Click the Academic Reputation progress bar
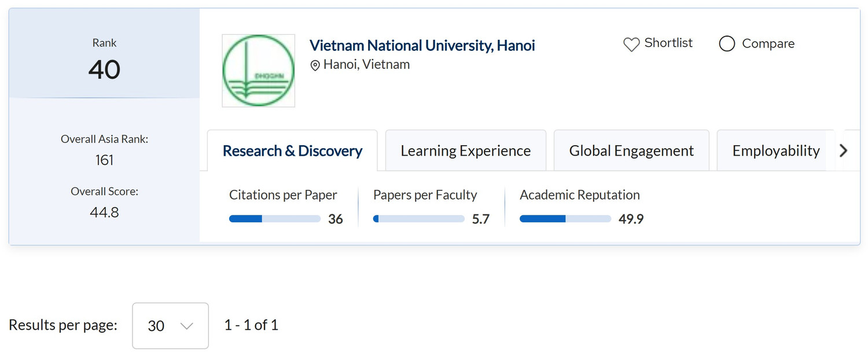 (x=565, y=219)
